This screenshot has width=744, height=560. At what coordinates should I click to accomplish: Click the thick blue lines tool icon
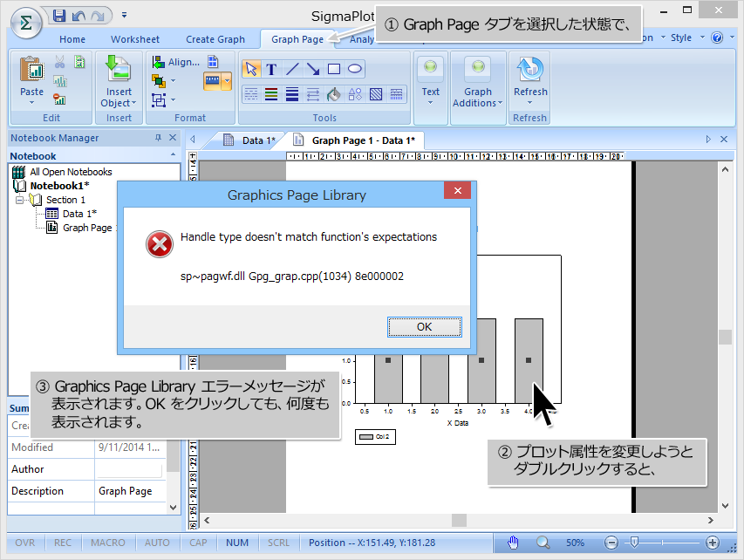292,94
